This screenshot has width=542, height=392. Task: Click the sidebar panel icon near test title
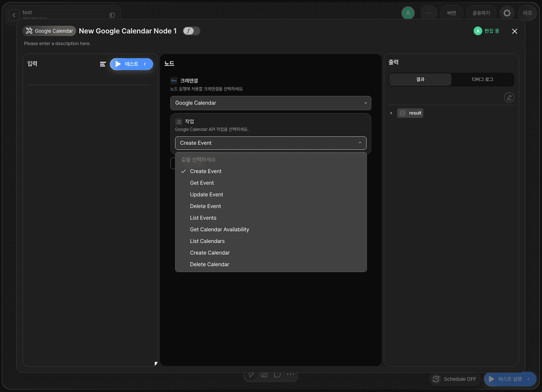(112, 15)
